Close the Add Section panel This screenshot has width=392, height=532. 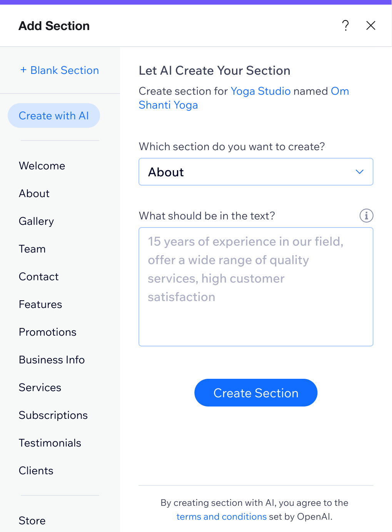click(x=371, y=25)
